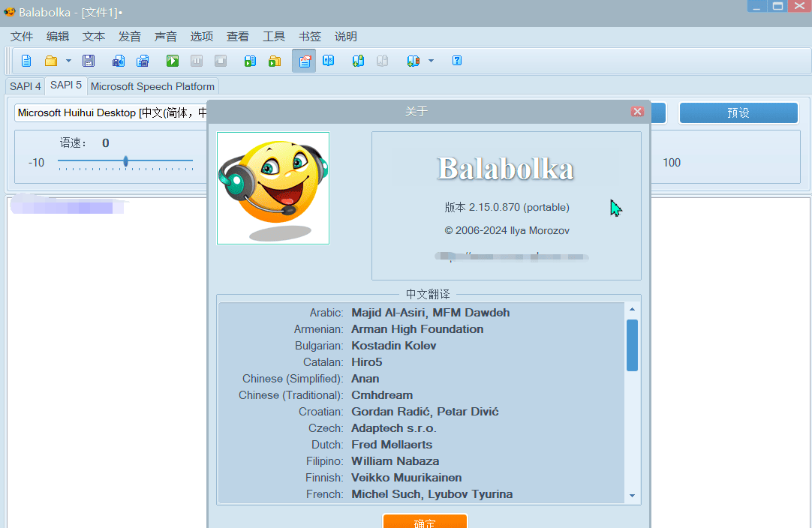Minimize the Balabolka main window
The height and width of the screenshot is (528, 812).
[x=756, y=6]
